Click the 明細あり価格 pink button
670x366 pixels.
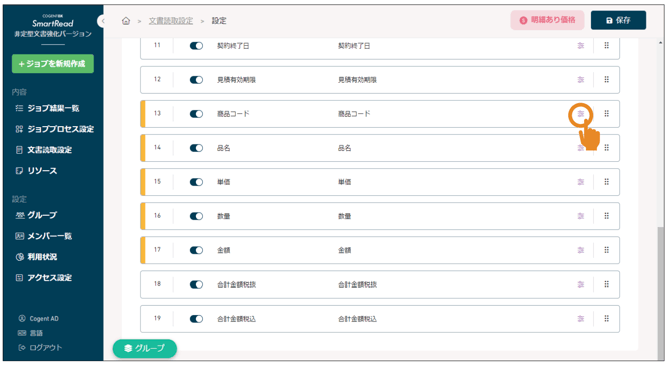tap(547, 20)
